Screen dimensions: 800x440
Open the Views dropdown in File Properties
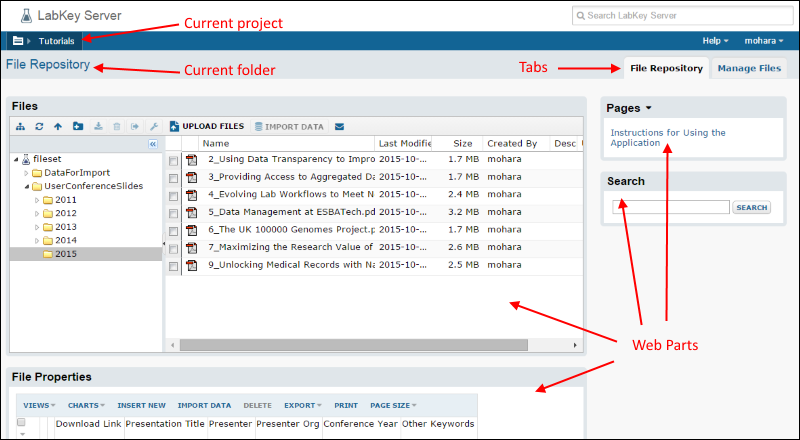click(x=39, y=405)
